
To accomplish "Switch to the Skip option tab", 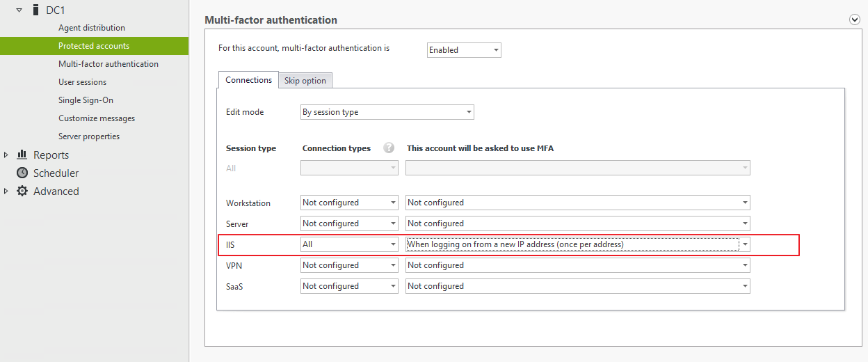I will point(305,81).
